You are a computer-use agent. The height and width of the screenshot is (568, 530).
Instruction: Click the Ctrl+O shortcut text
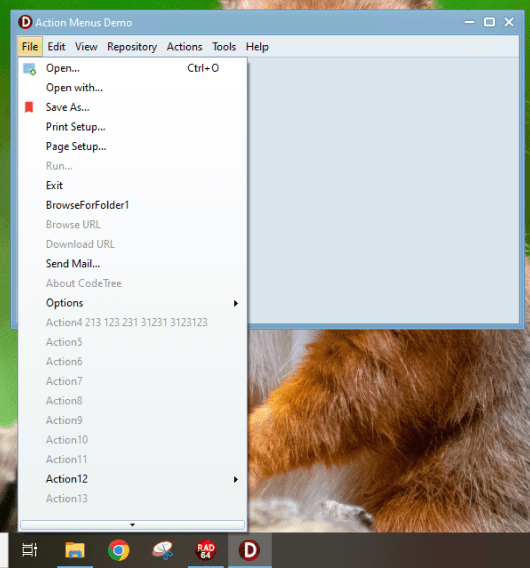click(203, 68)
